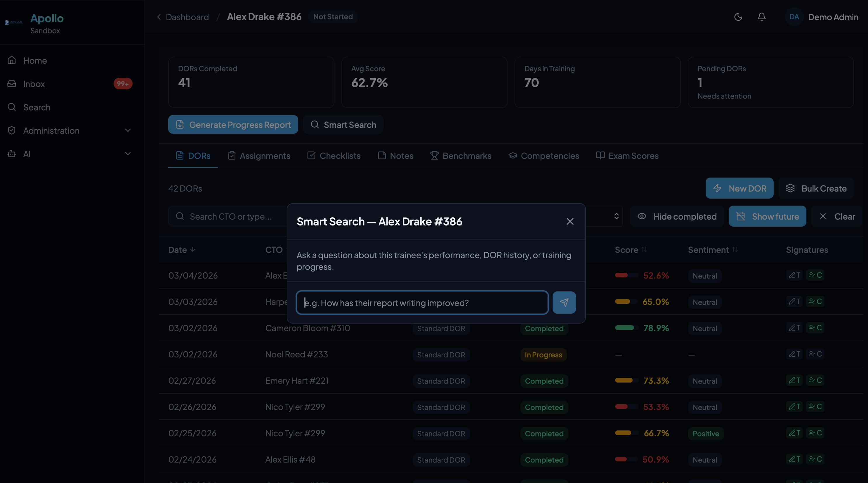Viewport: 868px width, 483px height.
Task: Disable the Show future filter
Action: click(x=767, y=216)
